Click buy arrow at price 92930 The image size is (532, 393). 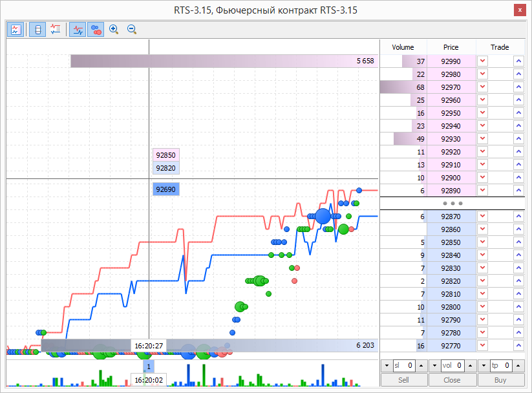pos(519,138)
